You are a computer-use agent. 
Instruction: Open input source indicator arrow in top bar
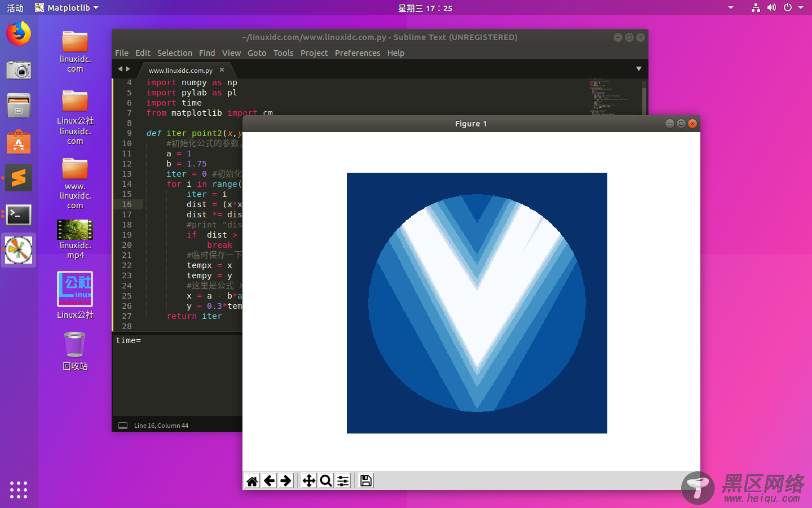pyautogui.click(x=731, y=8)
